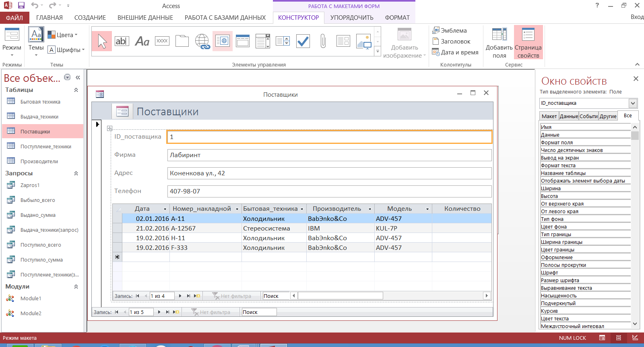Switch to the УПОРЯДОЧИТЬ ribbon tab

click(x=352, y=18)
